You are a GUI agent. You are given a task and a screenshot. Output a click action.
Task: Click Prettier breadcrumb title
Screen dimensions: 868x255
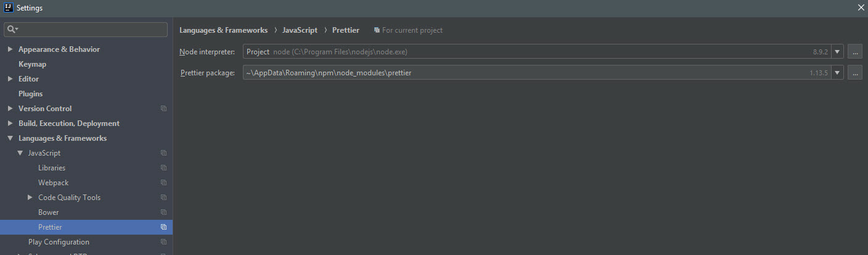[346, 30]
